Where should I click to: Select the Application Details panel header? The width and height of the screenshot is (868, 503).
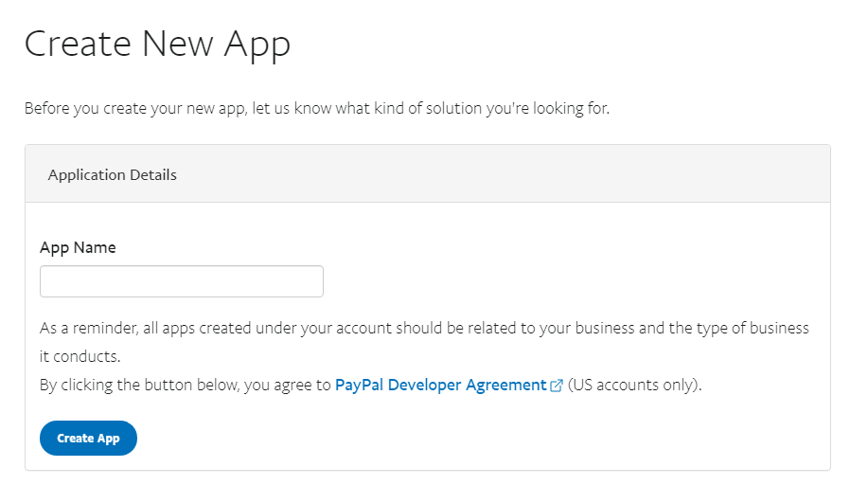tap(427, 175)
